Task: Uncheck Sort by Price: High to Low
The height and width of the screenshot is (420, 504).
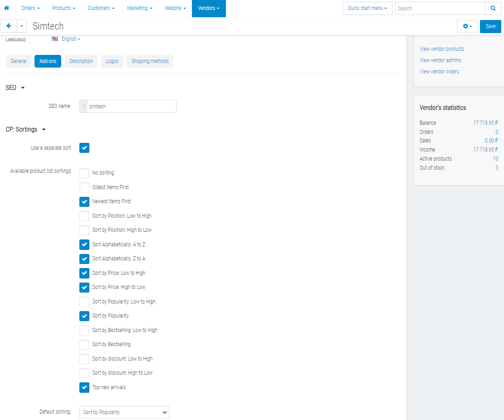Action: [x=84, y=287]
